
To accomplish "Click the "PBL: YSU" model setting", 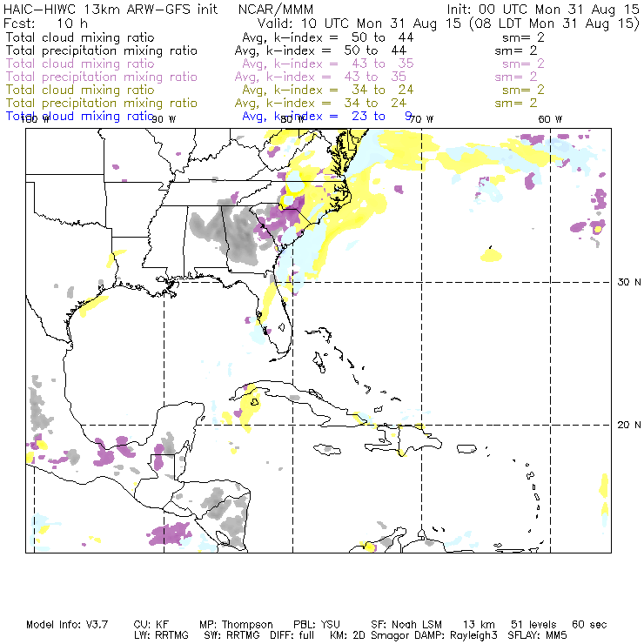I will pos(317,625).
